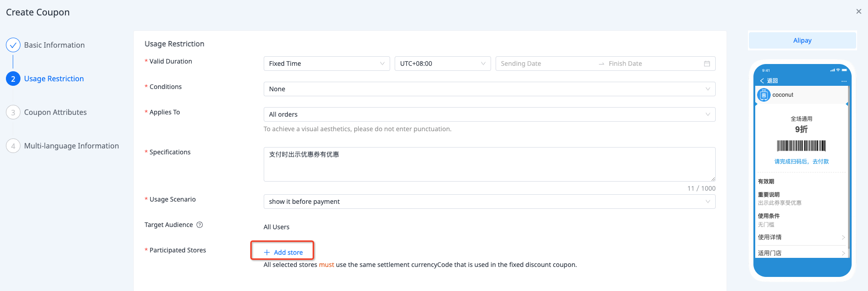Click the Specifications field label
The image size is (868, 291).
tap(170, 152)
